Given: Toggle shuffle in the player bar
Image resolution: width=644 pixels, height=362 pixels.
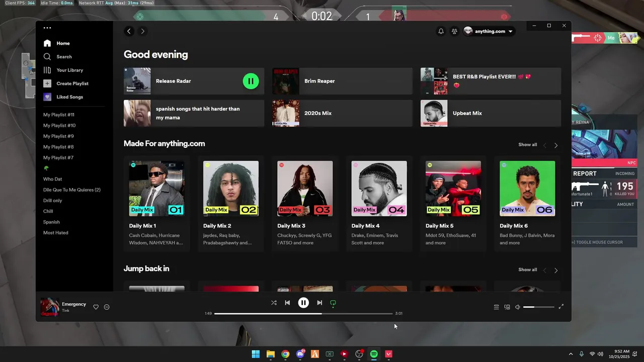Looking at the screenshot, I should (274, 303).
